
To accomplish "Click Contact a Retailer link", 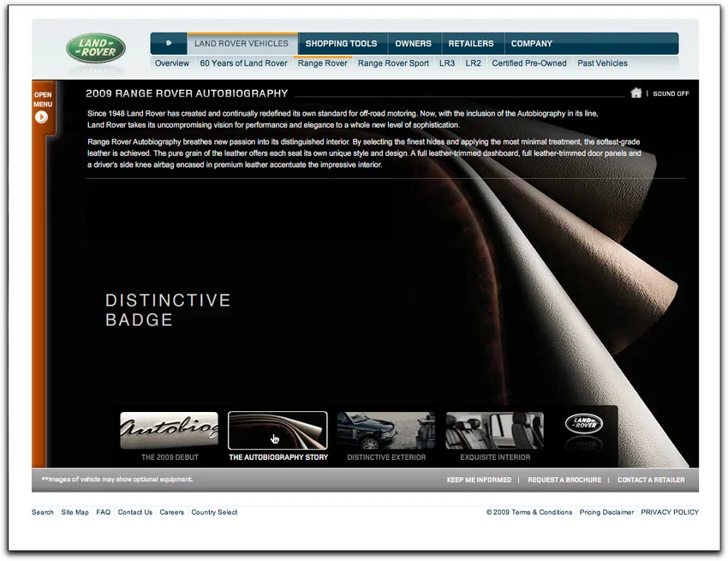I will [650, 480].
